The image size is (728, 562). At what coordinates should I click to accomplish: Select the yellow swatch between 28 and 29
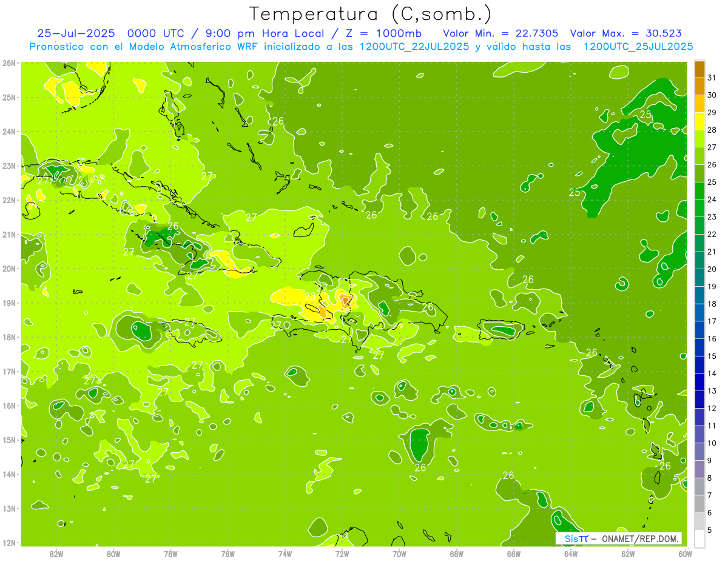coord(699,121)
